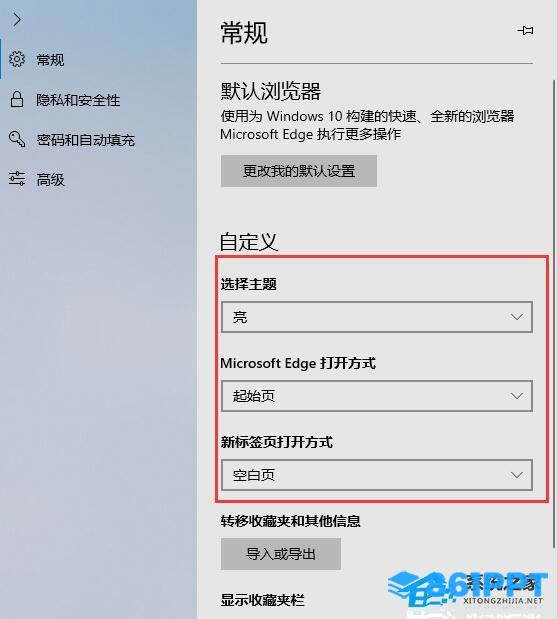Click the arrow on the 空白页 combo box

pyautogui.click(x=517, y=475)
